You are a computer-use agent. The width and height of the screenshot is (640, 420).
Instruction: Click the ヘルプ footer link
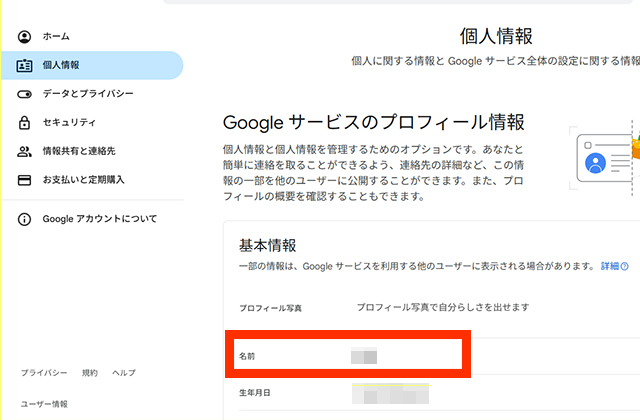(124, 373)
